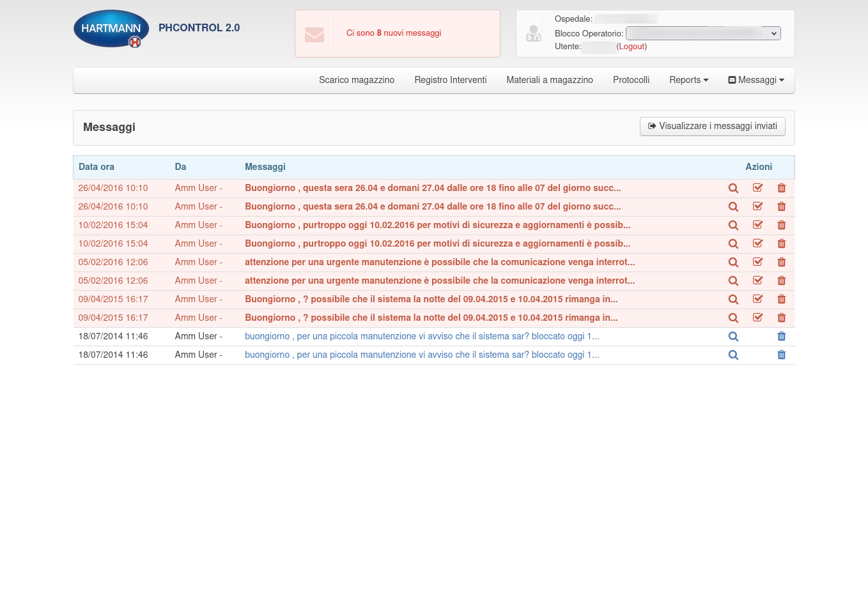This screenshot has height=600, width=868.
Task: Click the Logout link
Action: point(632,47)
